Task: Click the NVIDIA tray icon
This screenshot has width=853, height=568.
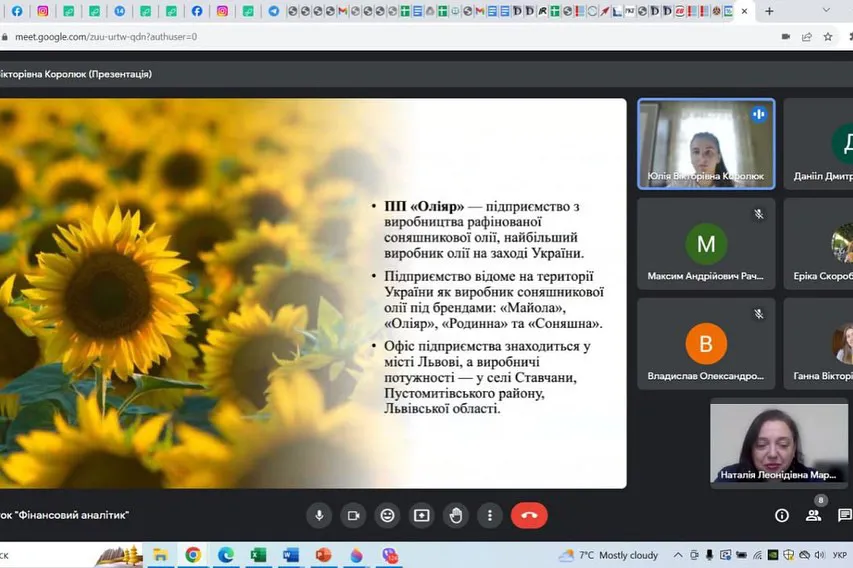Action: [772, 555]
